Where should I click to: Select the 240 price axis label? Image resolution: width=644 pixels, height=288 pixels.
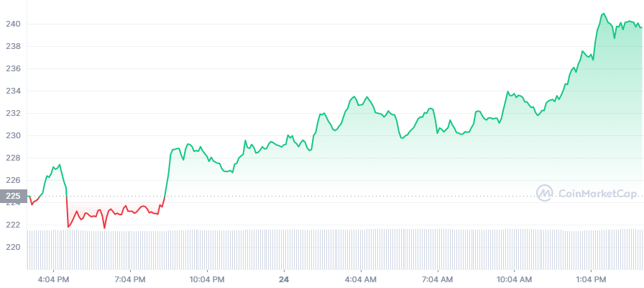pos(13,24)
